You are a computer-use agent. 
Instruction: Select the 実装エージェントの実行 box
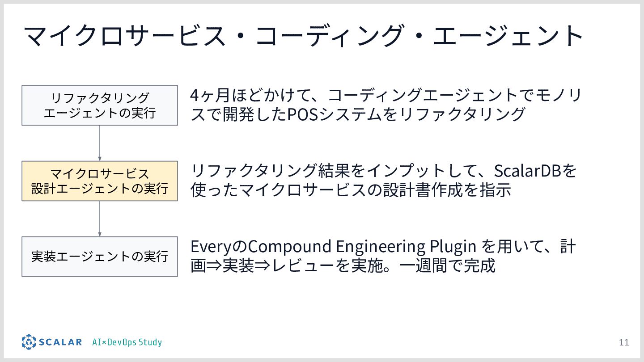(x=100, y=257)
